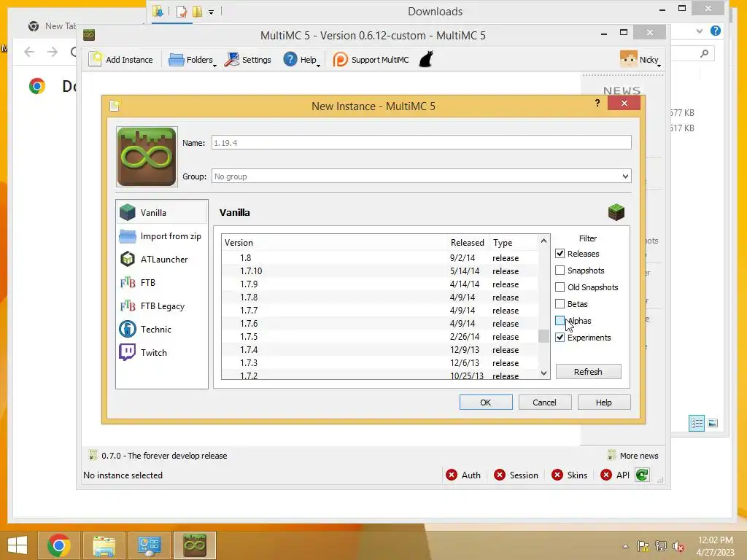Select version 1.7.6 row
Viewport: 747px width, 560px height.
pyautogui.click(x=379, y=323)
